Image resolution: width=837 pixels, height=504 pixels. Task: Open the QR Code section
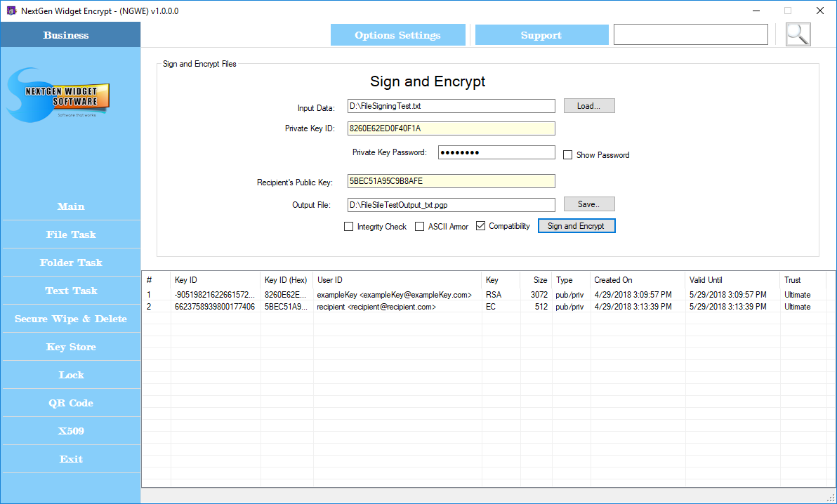(71, 403)
